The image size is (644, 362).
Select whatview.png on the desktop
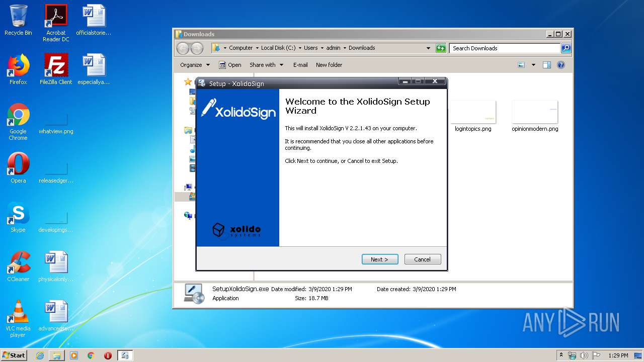click(56, 124)
